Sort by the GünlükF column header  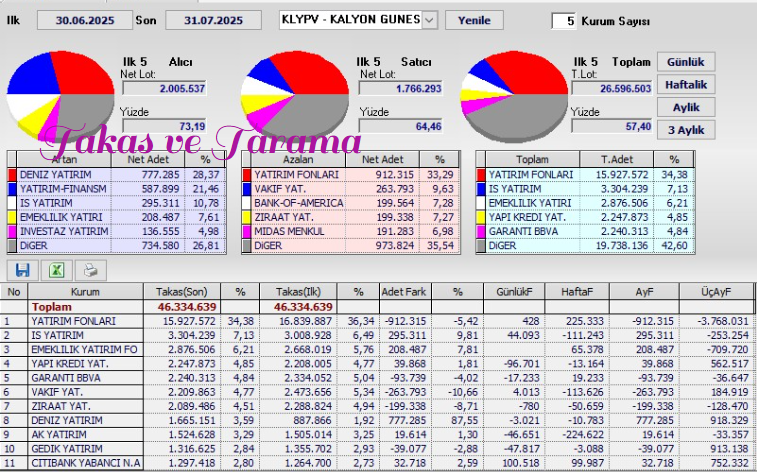(x=514, y=292)
